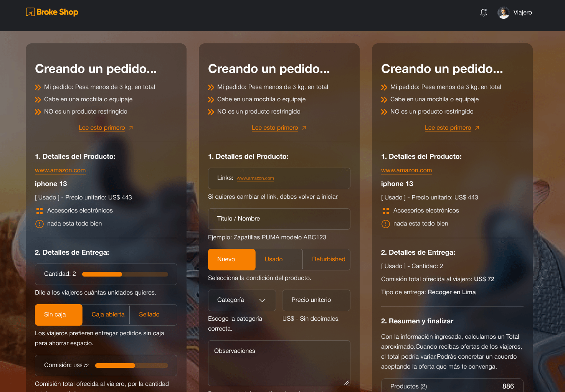
Task: Open the www.amazon.com product link
Action: click(x=60, y=170)
